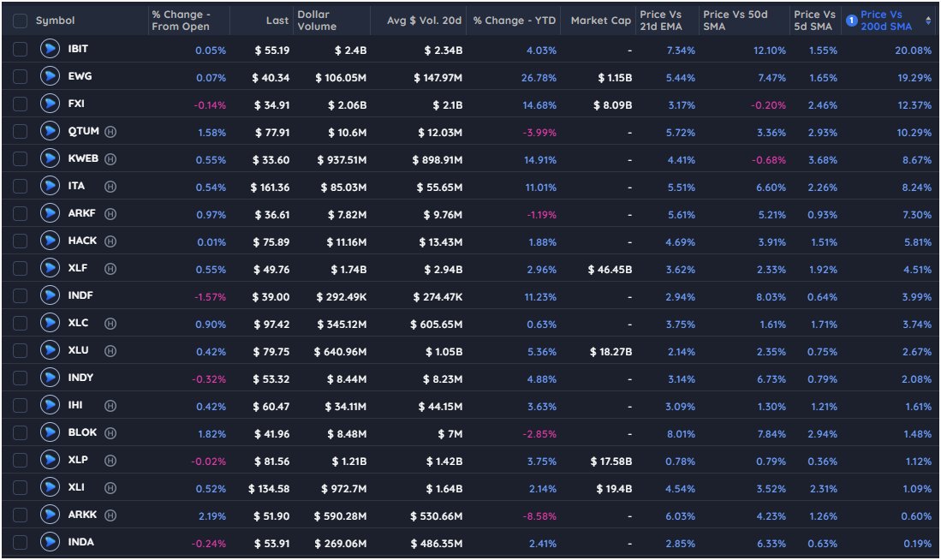Screen dimensions: 941x560
Task: Select the XLP ticker symbol
Action: 78,460
